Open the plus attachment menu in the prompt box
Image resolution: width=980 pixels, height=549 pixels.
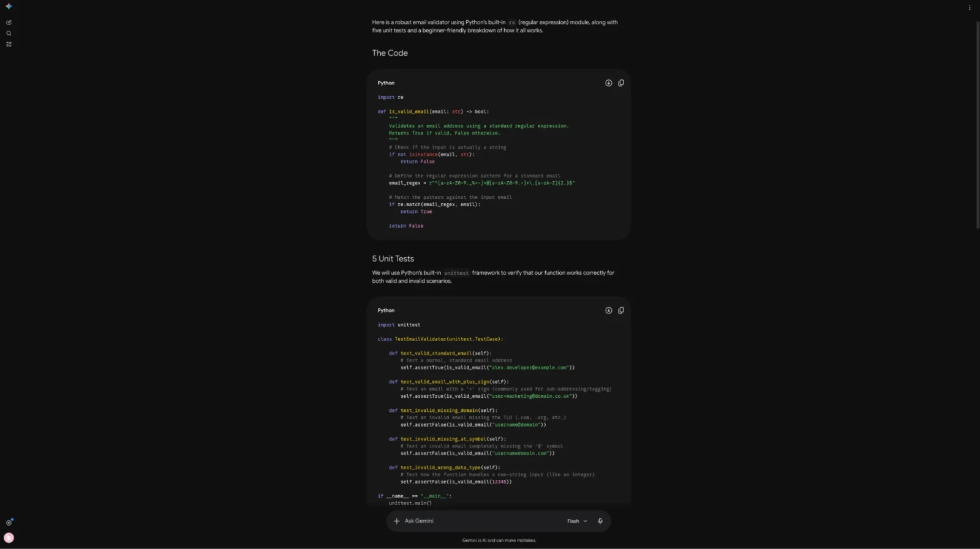(396, 521)
